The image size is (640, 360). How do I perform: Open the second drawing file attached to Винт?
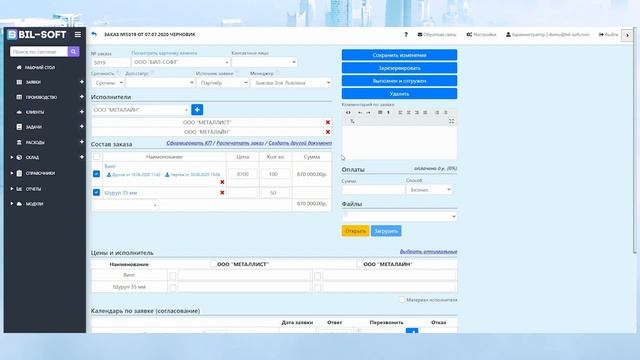click(193, 175)
